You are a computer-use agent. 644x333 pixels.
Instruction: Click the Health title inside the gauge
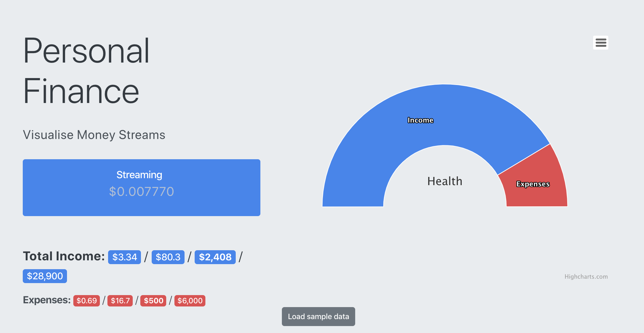445,181
